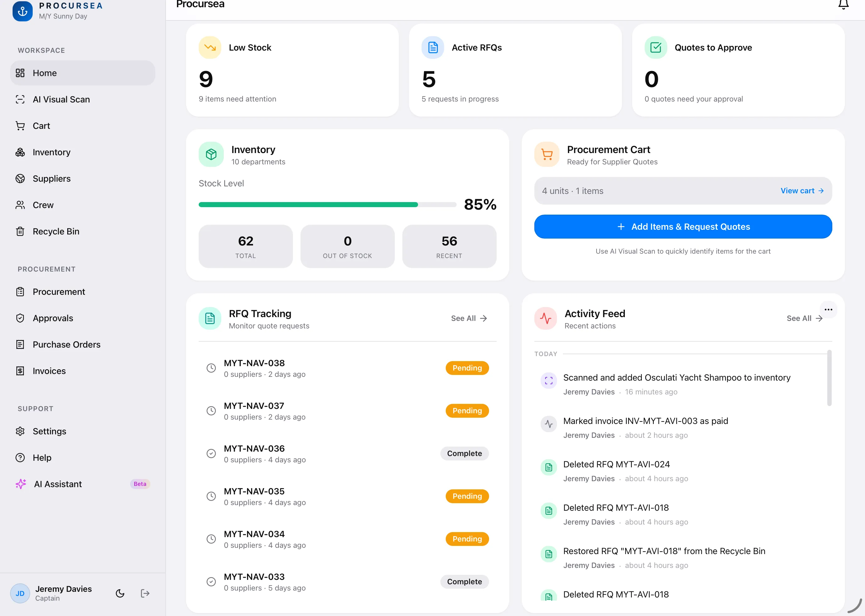
Task: Open Settings in sidebar
Action: click(83, 431)
